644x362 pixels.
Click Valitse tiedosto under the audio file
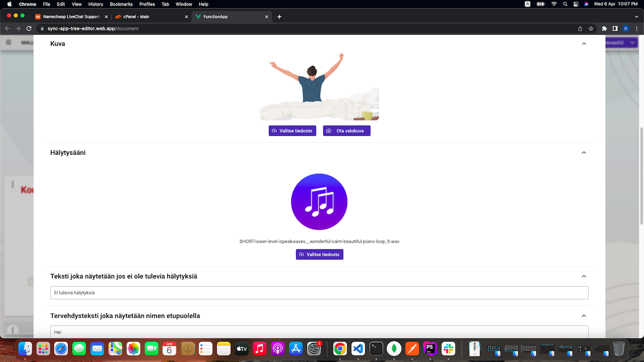(319, 254)
